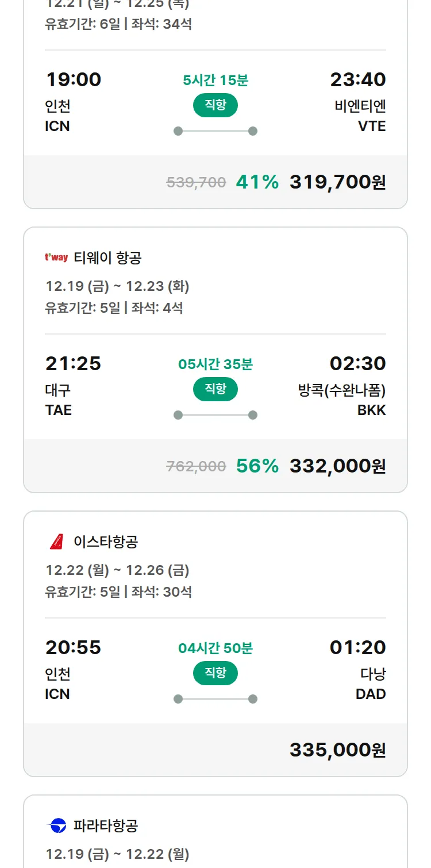This screenshot has width=431, height=868.
Task: Click the 12.22 (월) ~ 12.26 (금) date range
Action: [117, 570]
